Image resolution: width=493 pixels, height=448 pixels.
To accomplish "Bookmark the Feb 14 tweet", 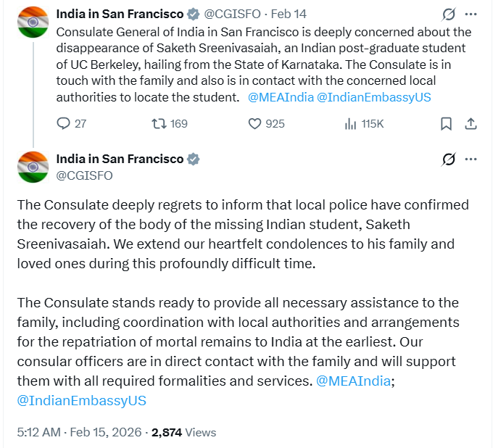I will (x=447, y=124).
